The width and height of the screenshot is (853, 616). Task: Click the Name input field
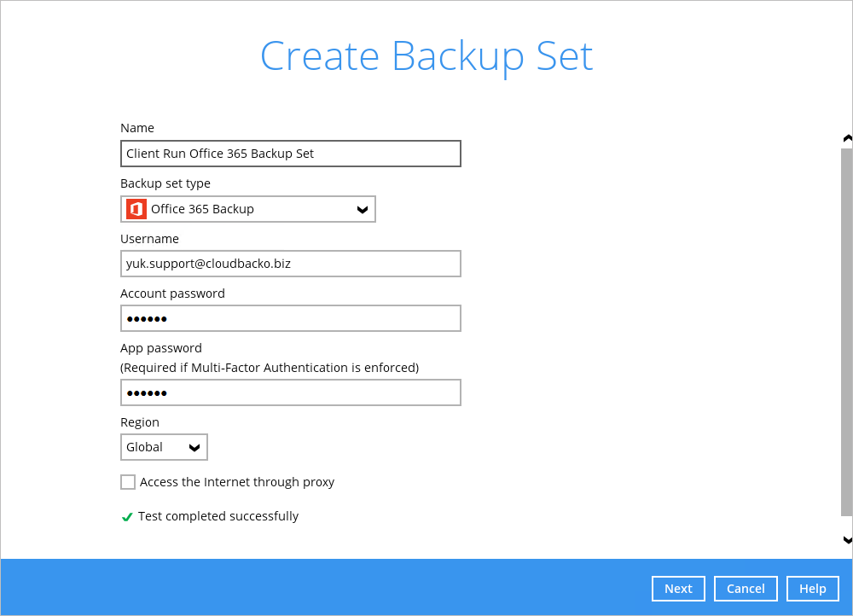[291, 154]
